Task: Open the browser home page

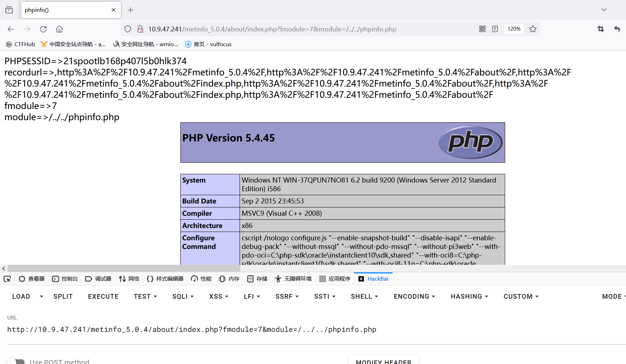Action: [x=59, y=29]
